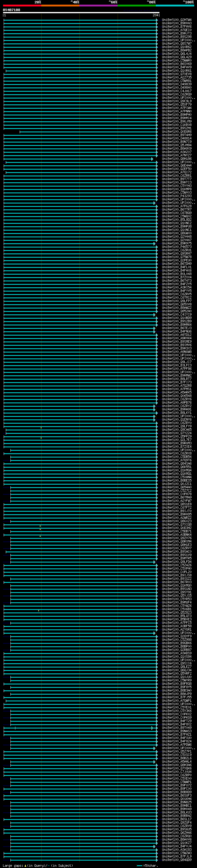Click the green ~80% identity color bar

click(x=137, y=6)
